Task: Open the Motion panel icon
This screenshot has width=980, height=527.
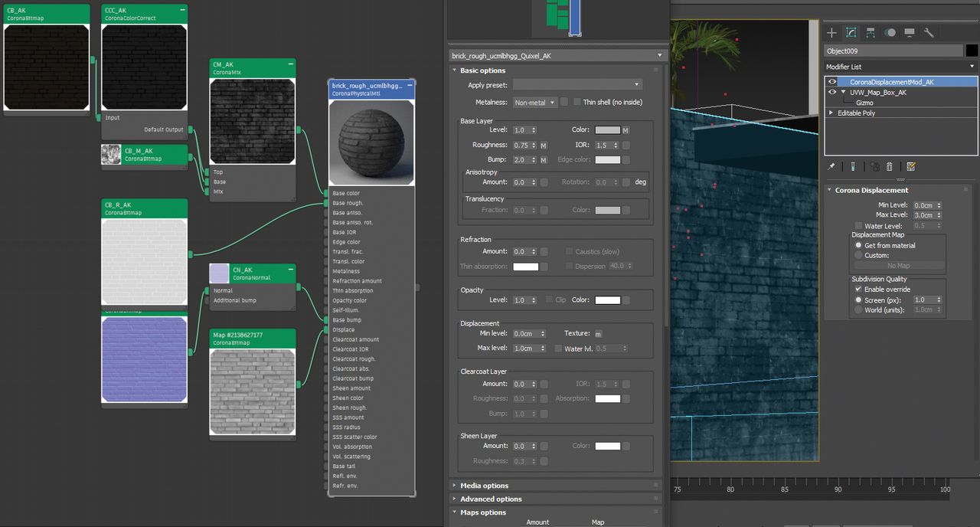Action: coord(890,33)
